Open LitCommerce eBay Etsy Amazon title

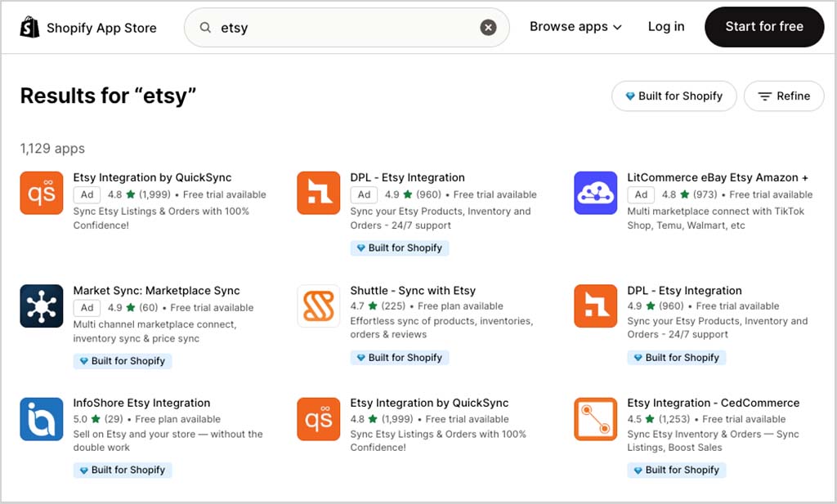pyautogui.click(x=718, y=177)
